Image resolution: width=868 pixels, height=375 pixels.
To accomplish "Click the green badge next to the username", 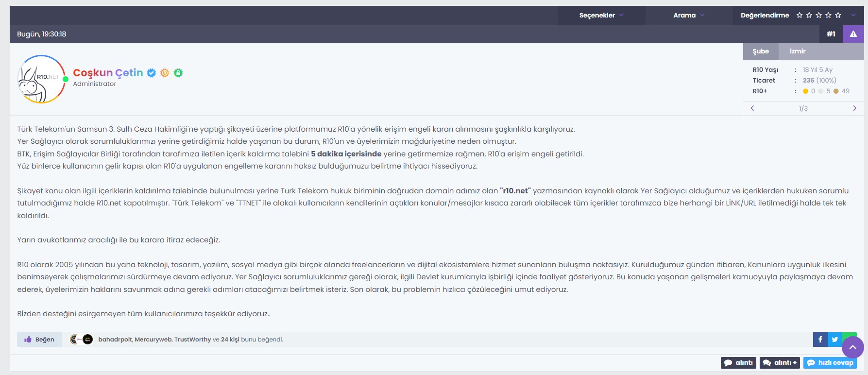I will click(178, 73).
